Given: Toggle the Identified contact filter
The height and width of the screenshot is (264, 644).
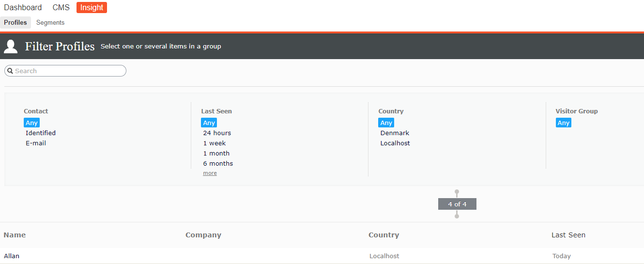Looking at the screenshot, I should (x=41, y=133).
